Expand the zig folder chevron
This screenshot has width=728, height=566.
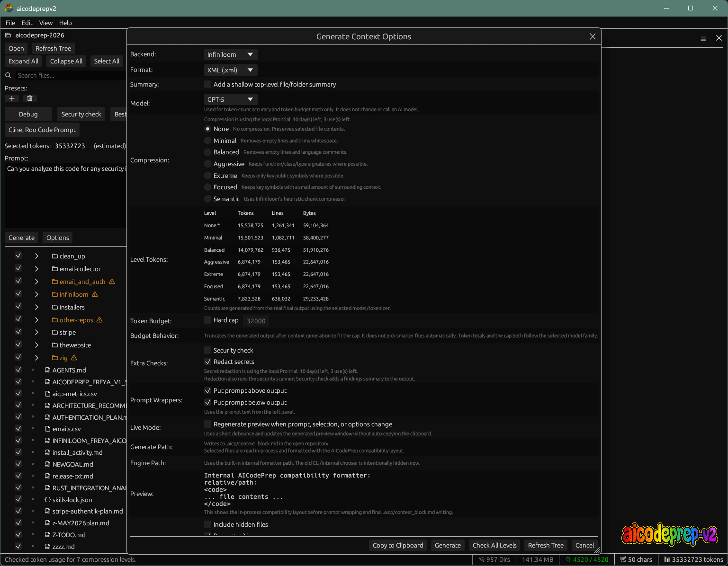[x=36, y=358]
